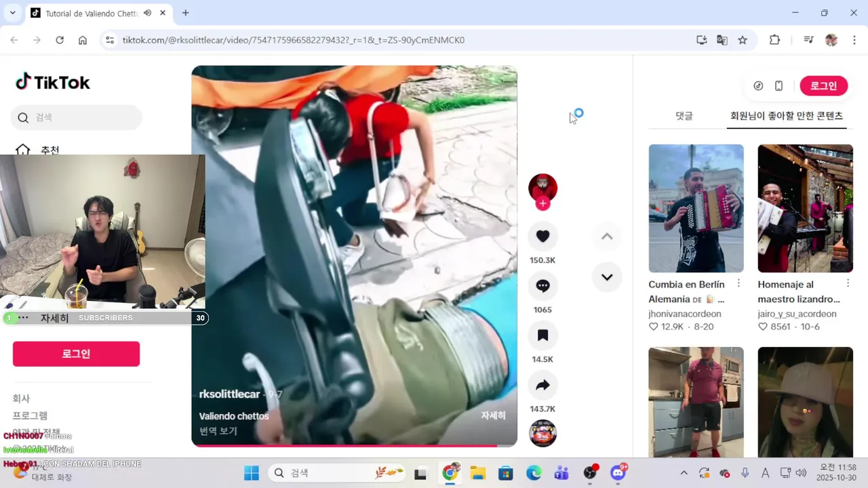Click 번역 보기 under caption
868x488 pixels.
218,430
